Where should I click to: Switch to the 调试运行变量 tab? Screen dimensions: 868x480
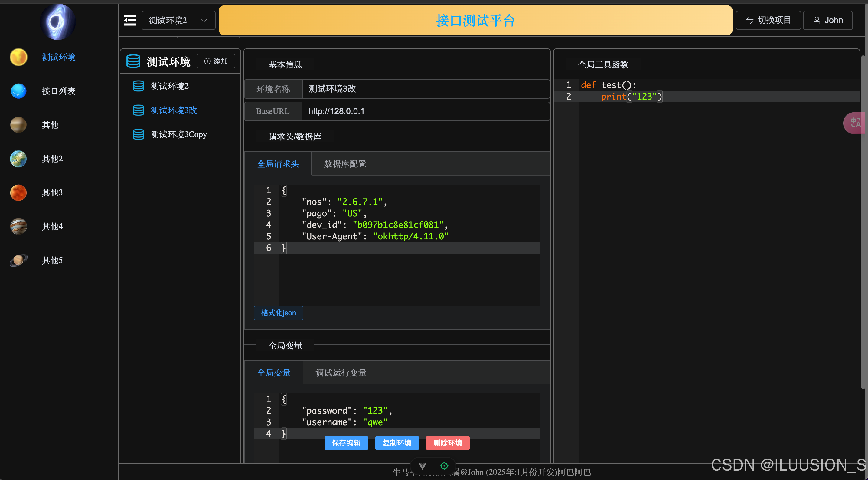click(x=341, y=373)
